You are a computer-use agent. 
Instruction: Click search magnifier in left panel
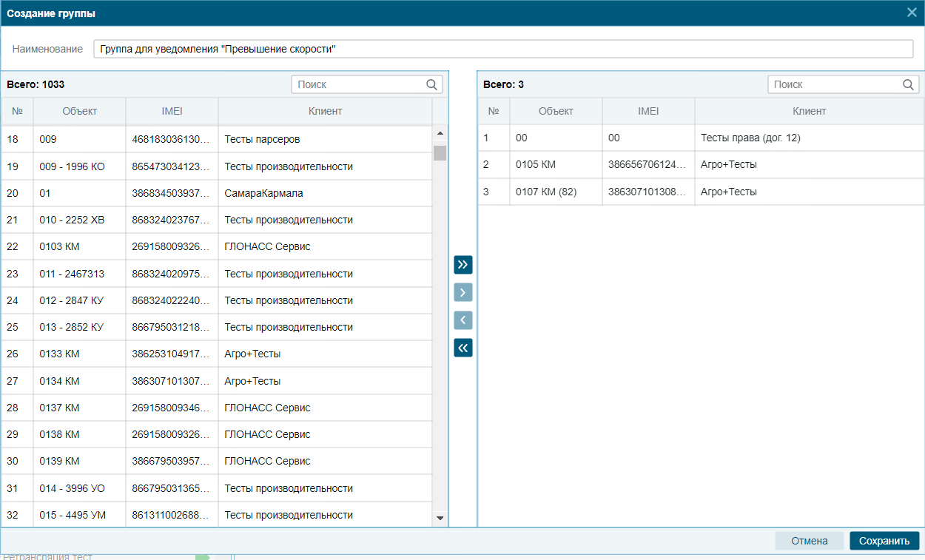coord(432,84)
